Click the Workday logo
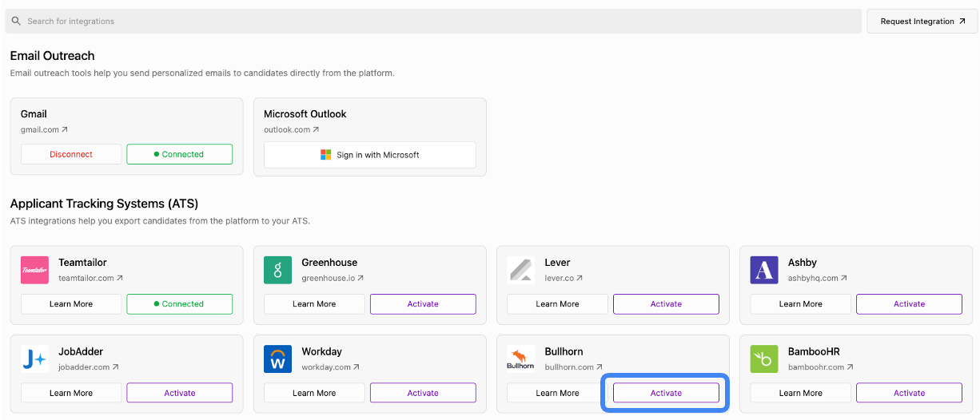The image size is (980, 420). (277, 359)
